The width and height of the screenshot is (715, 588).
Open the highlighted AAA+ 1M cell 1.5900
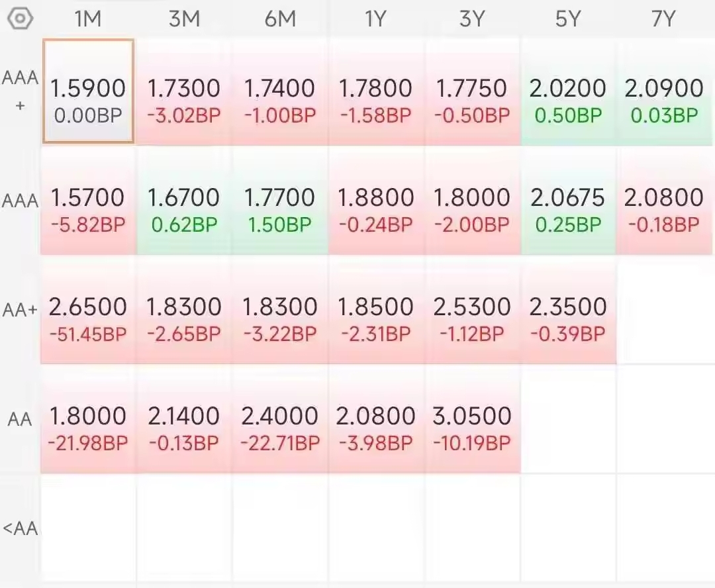(89, 91)
